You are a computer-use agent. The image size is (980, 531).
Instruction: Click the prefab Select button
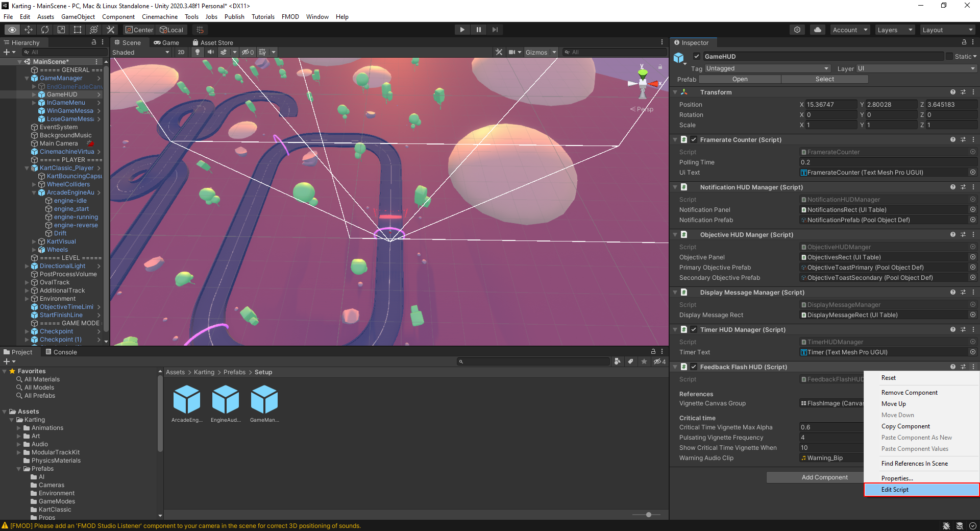824,79
